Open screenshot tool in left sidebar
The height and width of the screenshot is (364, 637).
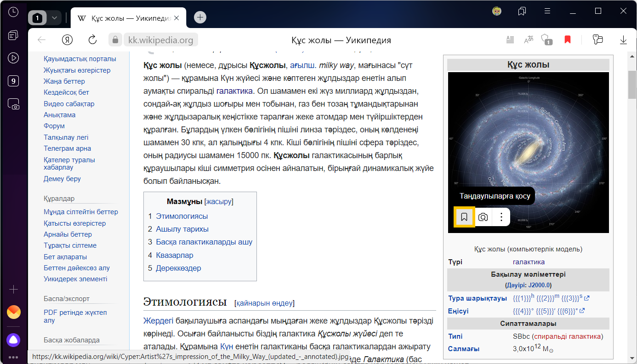point(13,104)
